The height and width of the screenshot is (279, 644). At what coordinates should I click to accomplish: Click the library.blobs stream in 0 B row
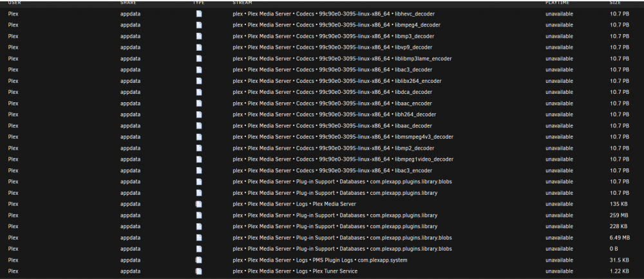click(x=342, y=249)
